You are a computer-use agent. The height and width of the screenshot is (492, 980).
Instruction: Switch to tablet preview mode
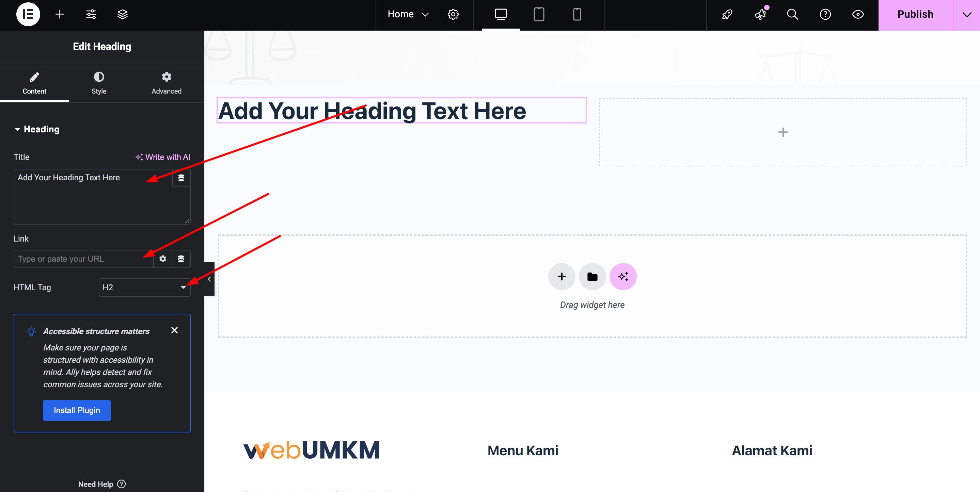coord(539,14)
